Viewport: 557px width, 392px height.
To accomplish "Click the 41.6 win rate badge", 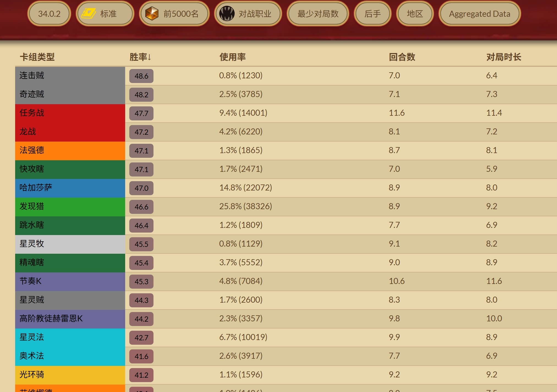I will (x=141, y=356).
